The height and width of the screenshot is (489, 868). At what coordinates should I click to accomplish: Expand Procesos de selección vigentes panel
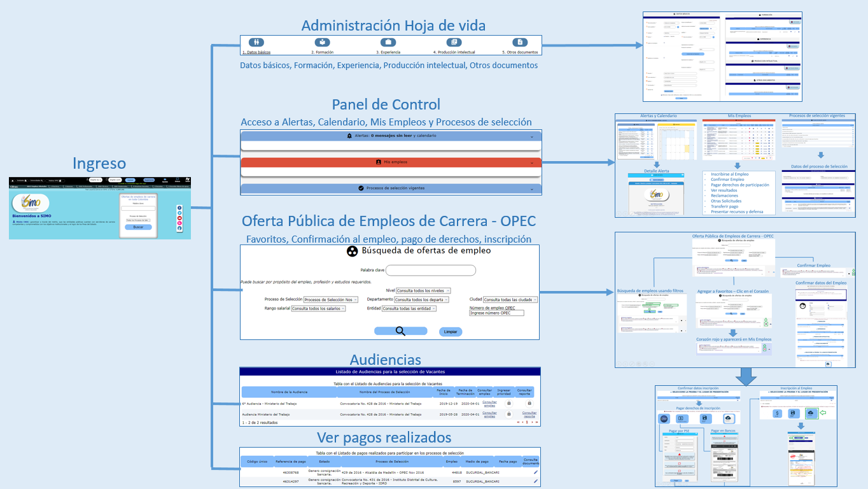391,188
